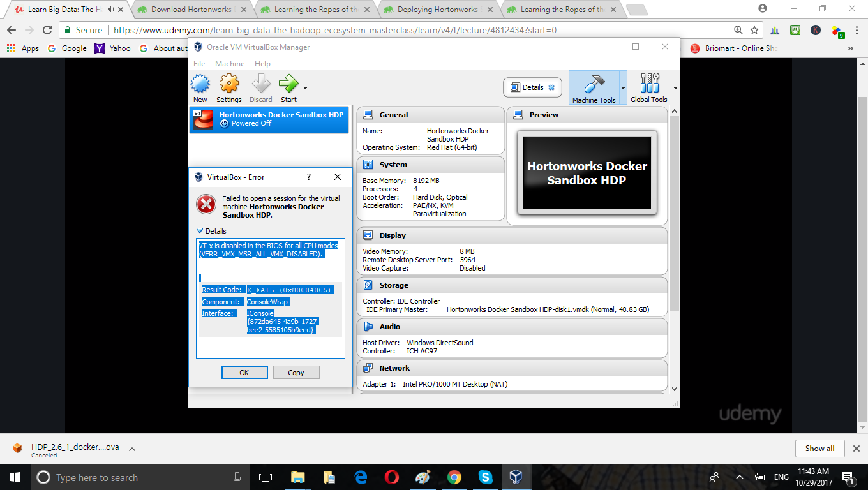This screenshot has width=868, height=490.
Task: Go back to the previous page
Action: click(11, 30)
